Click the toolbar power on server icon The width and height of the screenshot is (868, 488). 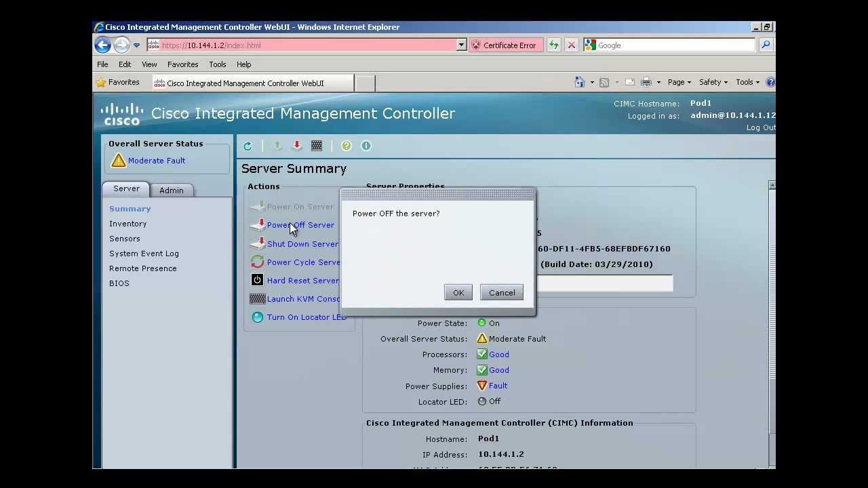pos(277,146)
